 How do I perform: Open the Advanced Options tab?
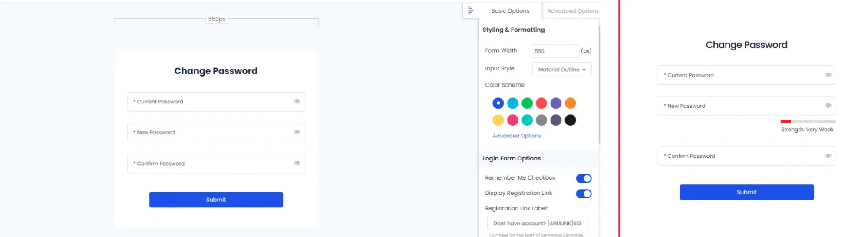click(x=572, y=11)
